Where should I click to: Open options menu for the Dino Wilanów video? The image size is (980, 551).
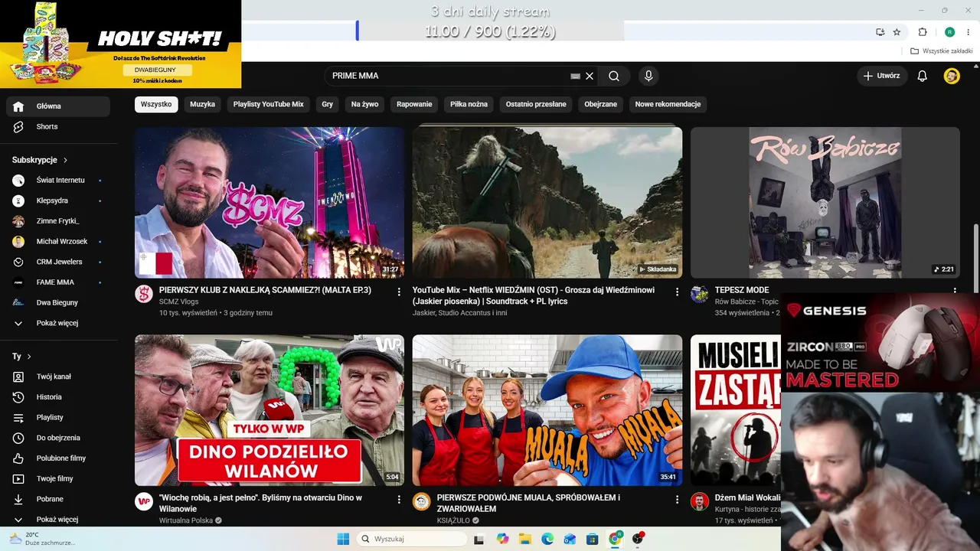click(x=399, y=499)
